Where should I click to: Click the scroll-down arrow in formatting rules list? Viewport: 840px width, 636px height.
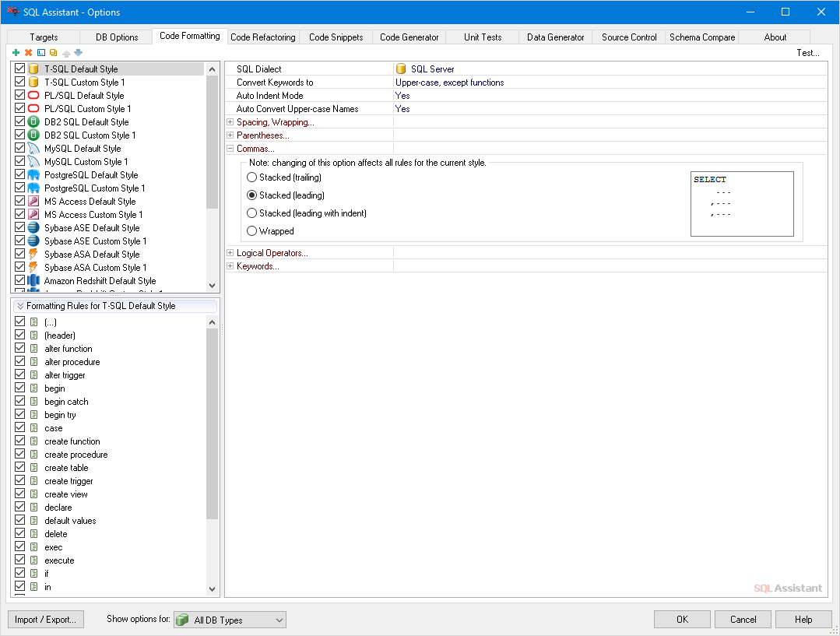[x=213, y=589]
